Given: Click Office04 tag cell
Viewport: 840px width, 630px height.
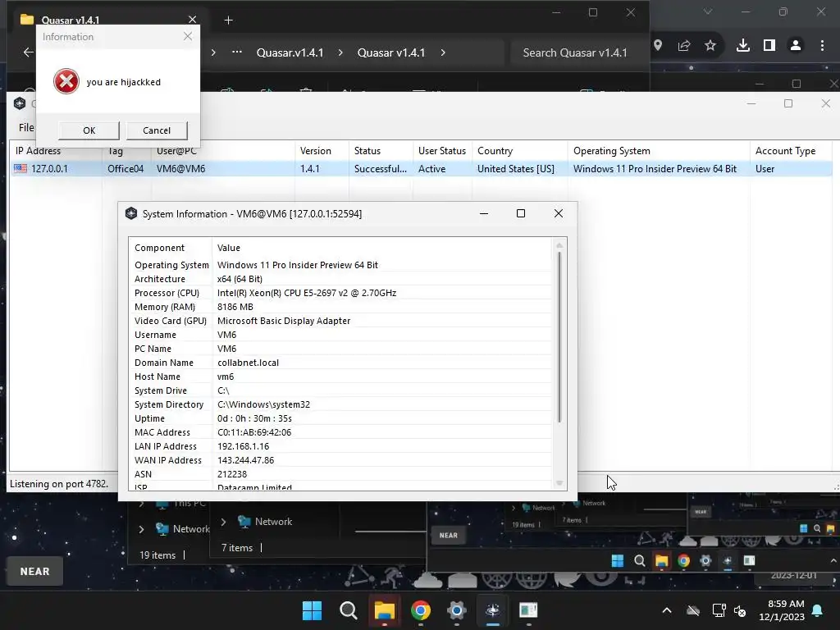Looking at the screenshot, I should [x=126, y=169].
